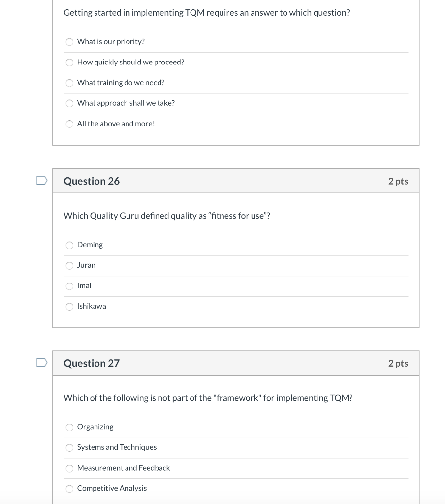The height and width of the screenshot is (504, 445).
Task: Select "How quickly should we proceed?" answer
Action: coord(70,63)
